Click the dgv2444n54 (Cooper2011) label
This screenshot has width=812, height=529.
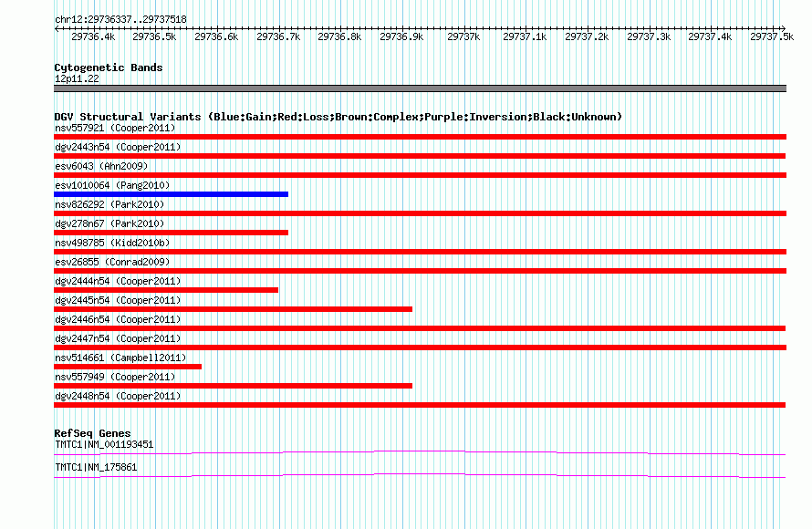point(118,281)
